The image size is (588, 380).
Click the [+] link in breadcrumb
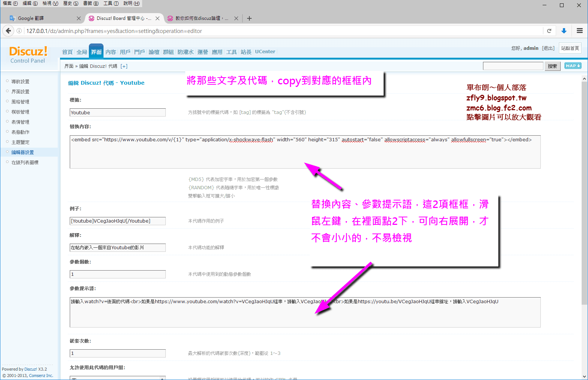point(124,66)
